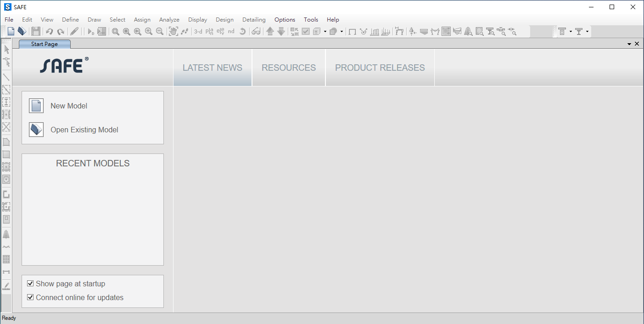The height and width of the screenshot is (324, 644).
Task: Open dropdown beside the beam design toolbar icon
Action: click(587, 32)
